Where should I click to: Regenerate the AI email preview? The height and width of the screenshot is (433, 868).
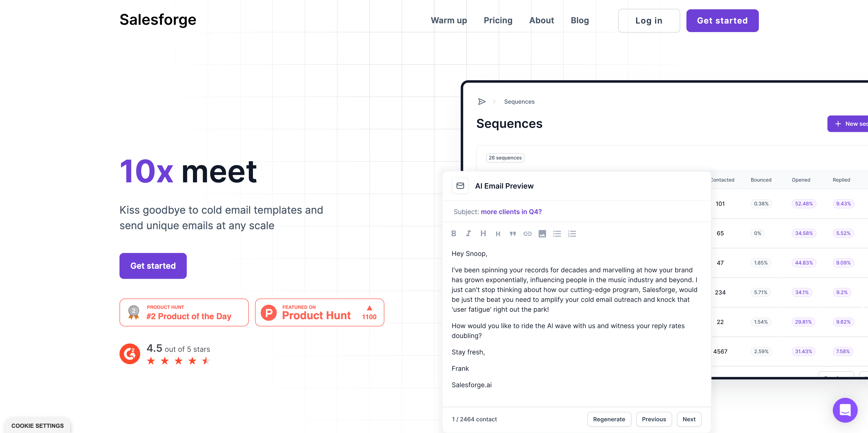(609, 419)
